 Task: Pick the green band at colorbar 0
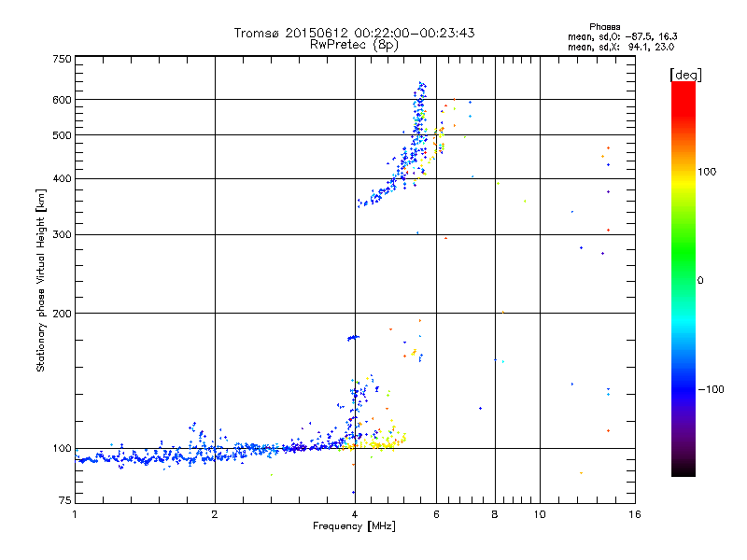pos(683,279)
